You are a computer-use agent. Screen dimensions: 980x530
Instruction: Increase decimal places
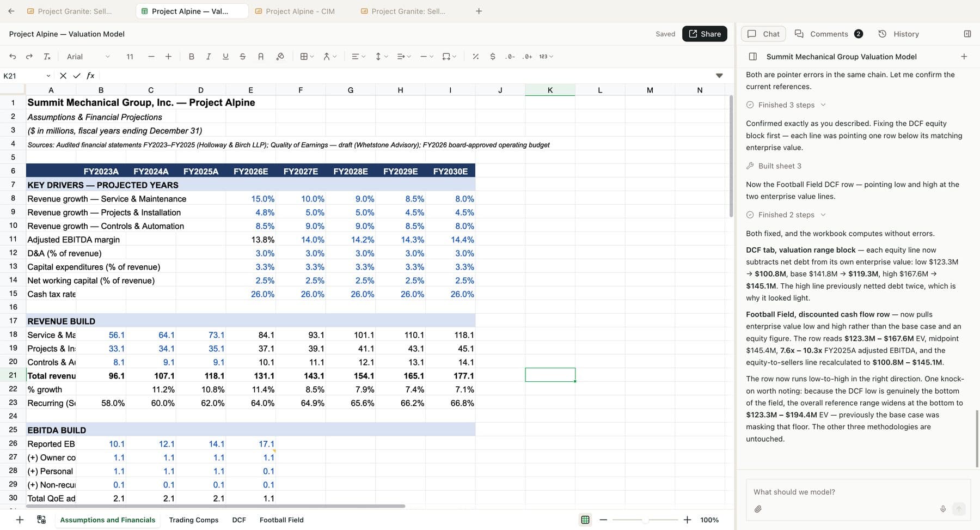point(527,57)
